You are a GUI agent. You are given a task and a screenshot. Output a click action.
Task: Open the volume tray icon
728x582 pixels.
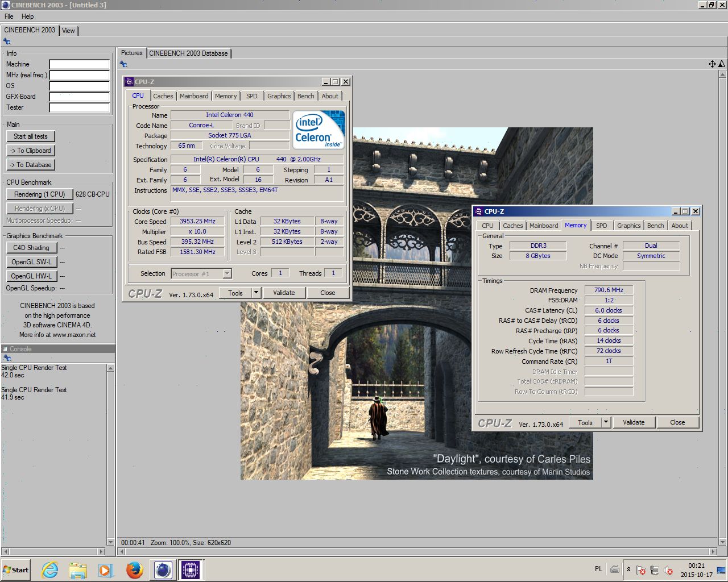(668, 569)
